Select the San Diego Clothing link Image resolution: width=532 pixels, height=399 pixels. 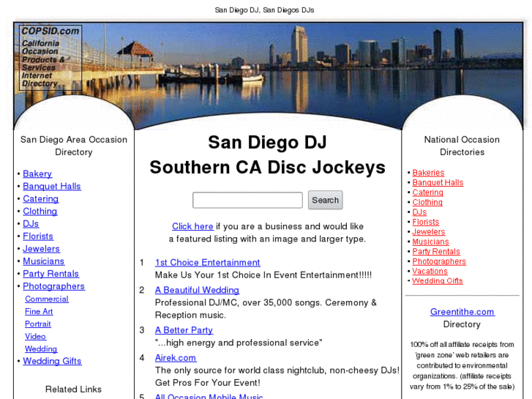click(x=40, y=212)
